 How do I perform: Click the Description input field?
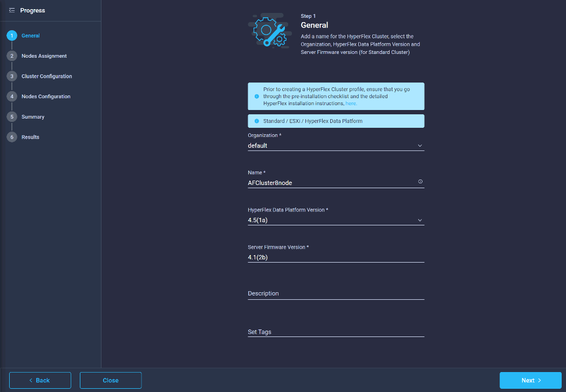pos(336,293)
